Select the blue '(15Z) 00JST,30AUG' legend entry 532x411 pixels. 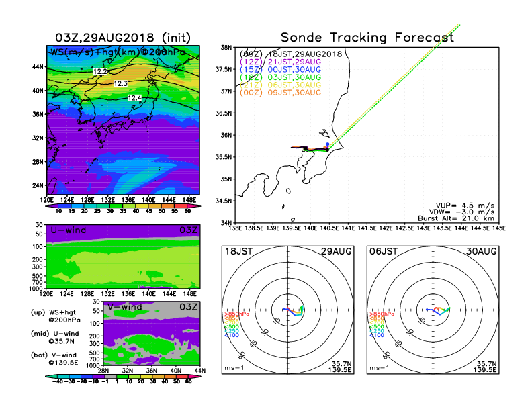click(280, 70)
